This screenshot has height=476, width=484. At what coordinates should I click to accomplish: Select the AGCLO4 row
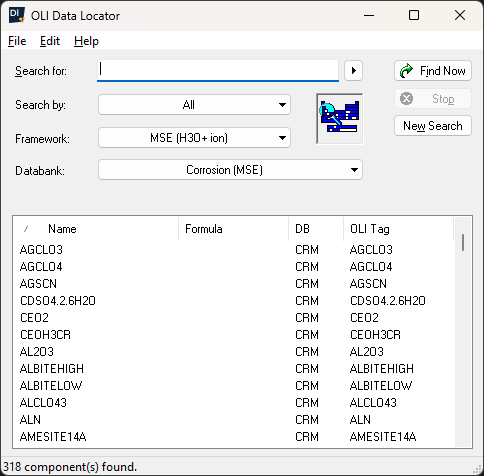pos(234,267)
